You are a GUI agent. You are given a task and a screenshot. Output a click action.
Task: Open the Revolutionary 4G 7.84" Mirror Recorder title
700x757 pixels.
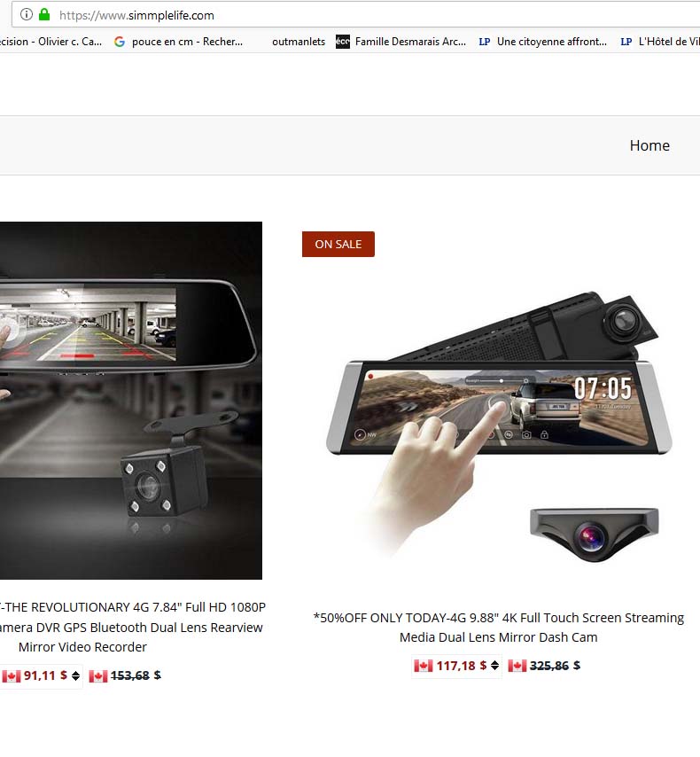coord(131,627)
